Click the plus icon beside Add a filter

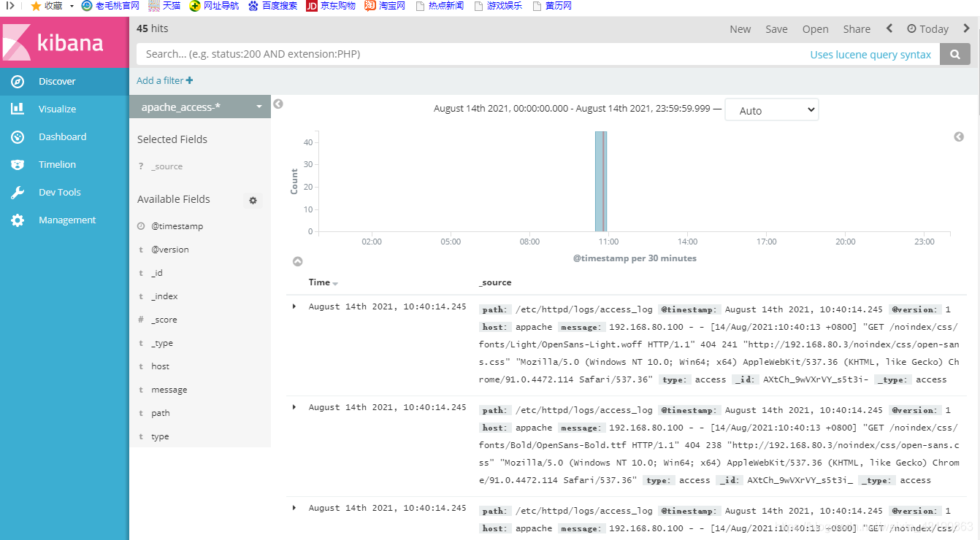pos(190,80)
